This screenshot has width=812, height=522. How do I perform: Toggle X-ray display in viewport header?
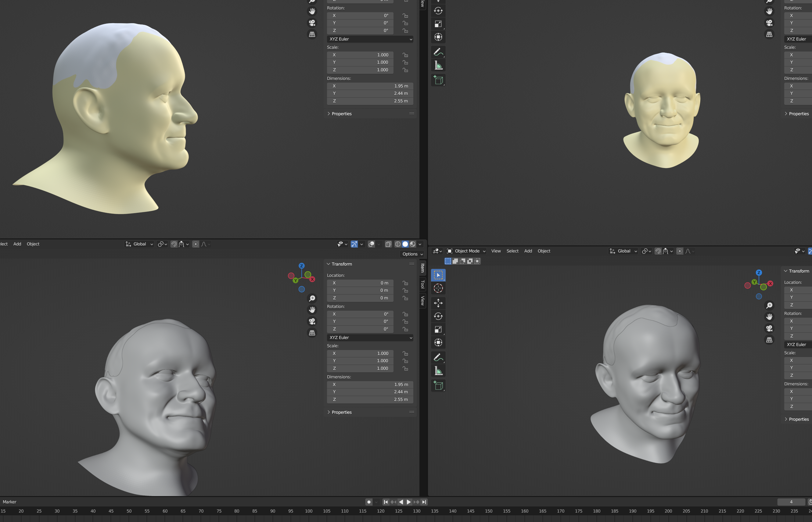[x=388, y=244]
